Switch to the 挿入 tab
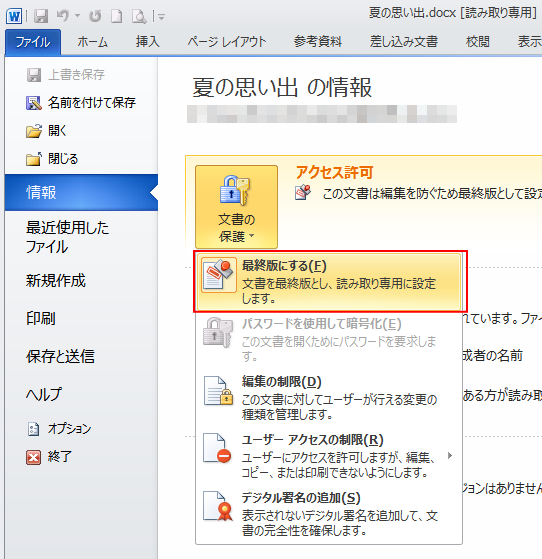 [x=147, y=42]
